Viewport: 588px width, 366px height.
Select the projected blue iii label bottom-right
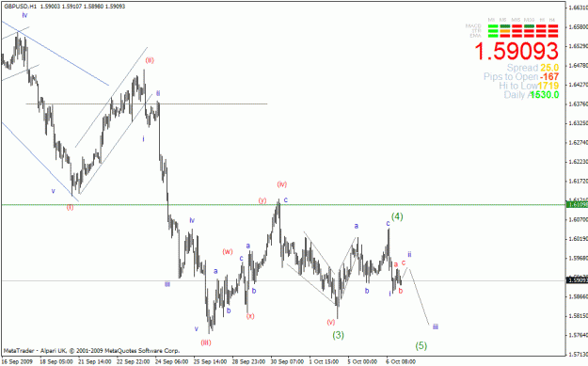[436, 326]
